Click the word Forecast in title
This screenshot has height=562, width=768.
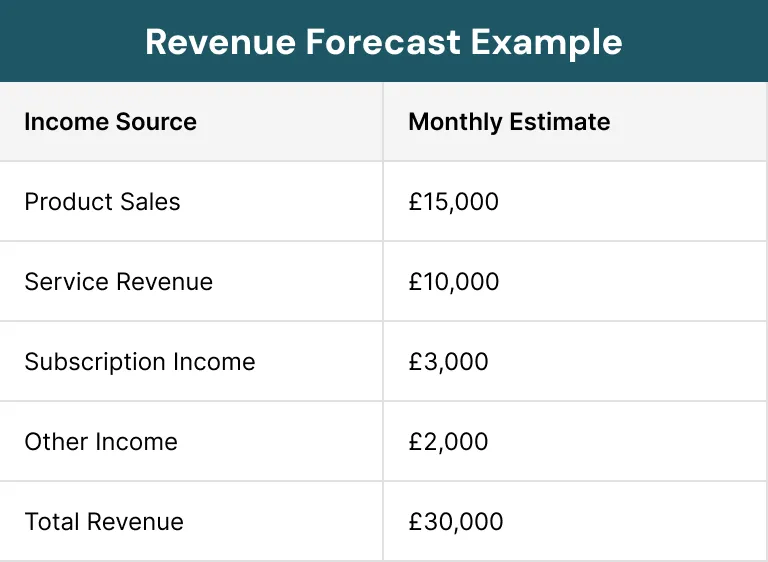383,42
